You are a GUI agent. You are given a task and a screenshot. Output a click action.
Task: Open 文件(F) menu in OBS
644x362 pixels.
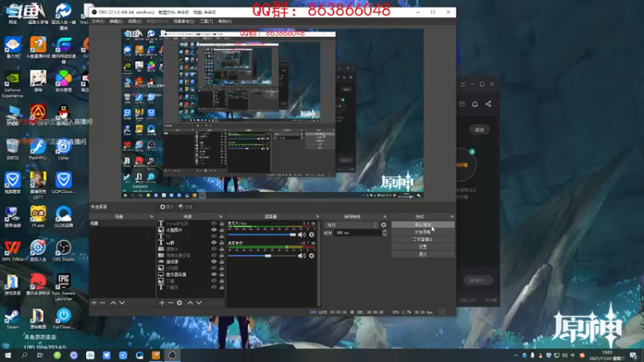pyautogui.click(x=97, y=22)
